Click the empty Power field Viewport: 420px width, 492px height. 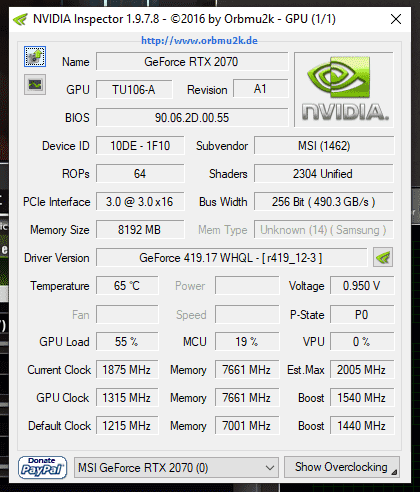point(247,286)
